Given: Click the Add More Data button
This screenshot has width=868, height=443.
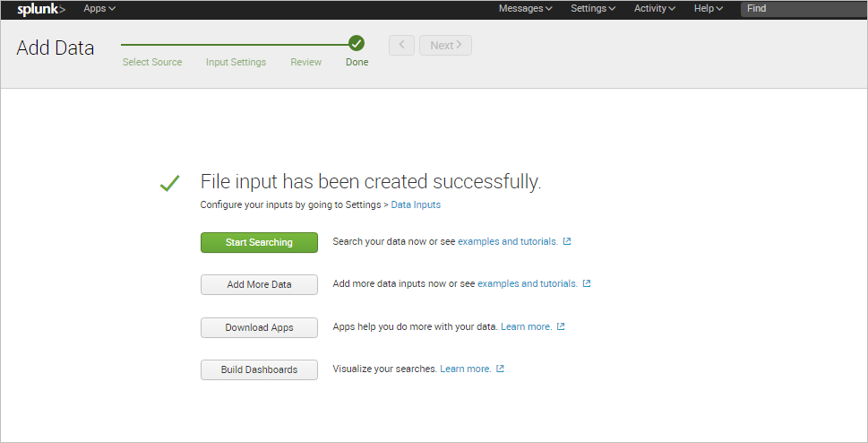Looking at the screenshot, I should 259,284.
